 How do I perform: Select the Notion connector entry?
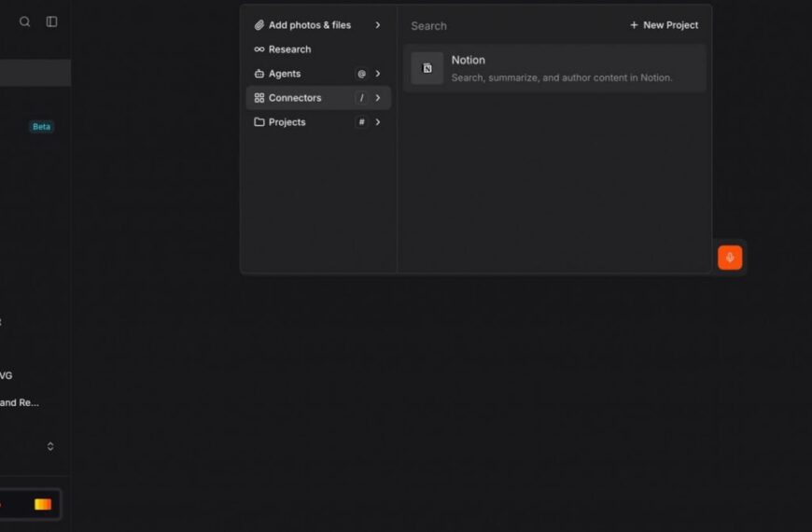pyautogui.click(x=554, y=68)
